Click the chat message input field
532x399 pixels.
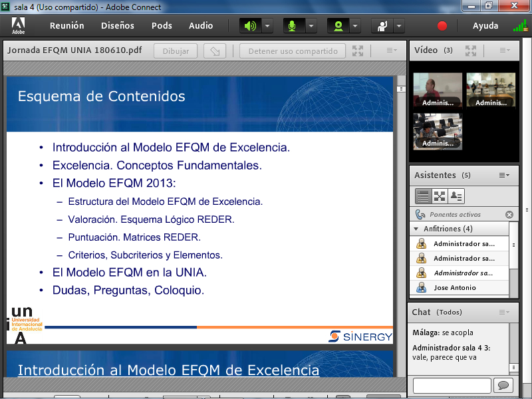[452, 385]
